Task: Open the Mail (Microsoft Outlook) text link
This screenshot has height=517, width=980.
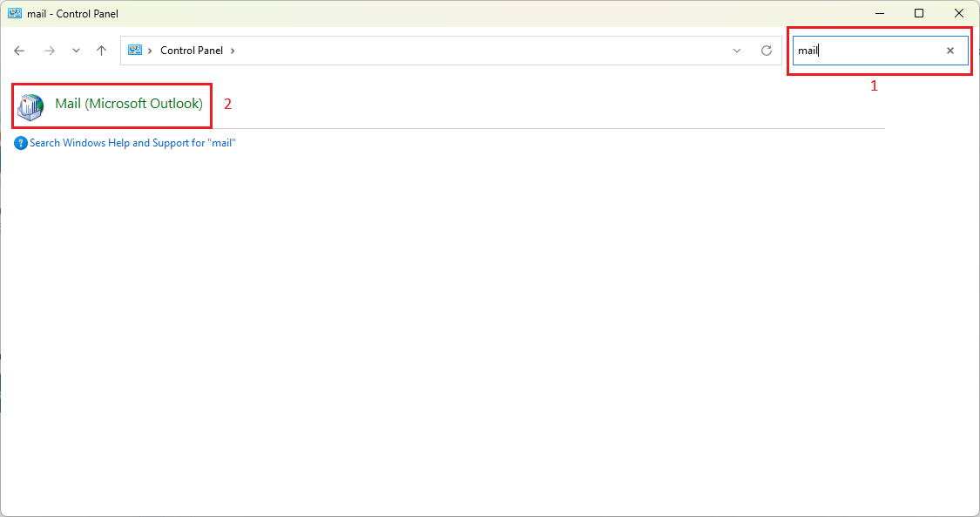Action: [128, 104]
